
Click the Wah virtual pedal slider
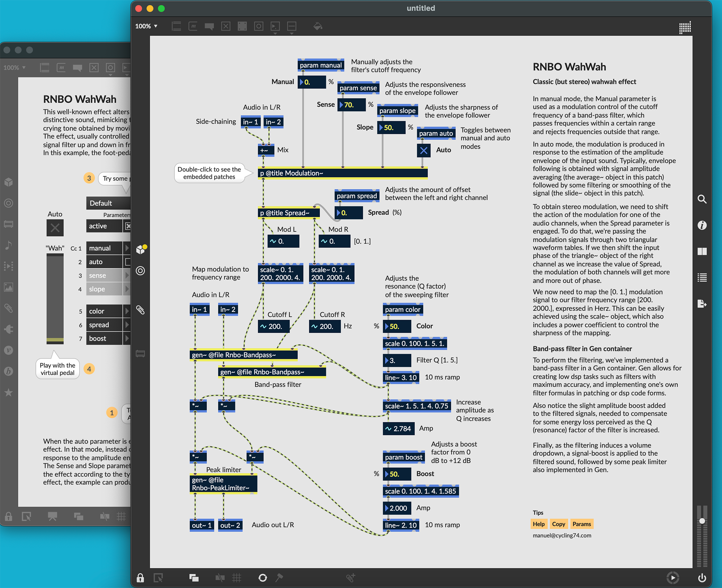[55, 299]
